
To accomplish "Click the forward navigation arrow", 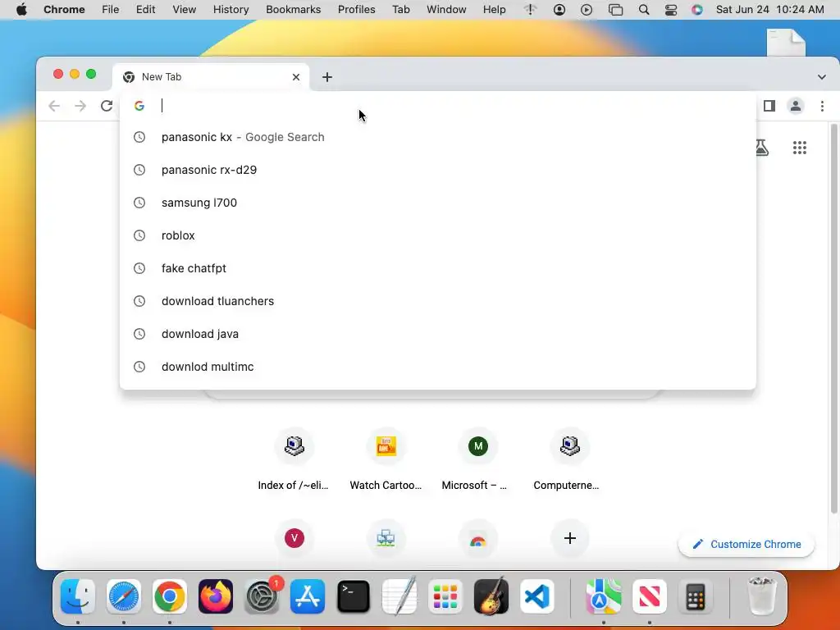I will [80, 106].
